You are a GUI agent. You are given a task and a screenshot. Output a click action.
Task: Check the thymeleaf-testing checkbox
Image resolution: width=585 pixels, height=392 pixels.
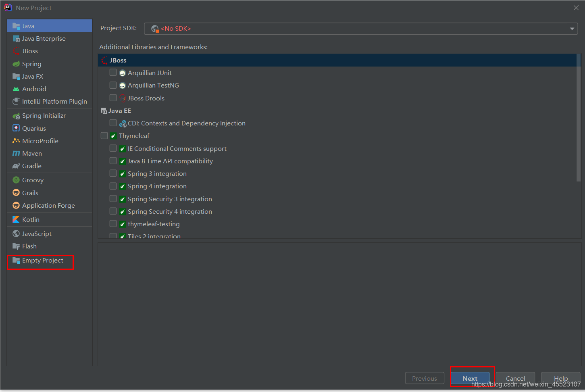coord(113,223)
